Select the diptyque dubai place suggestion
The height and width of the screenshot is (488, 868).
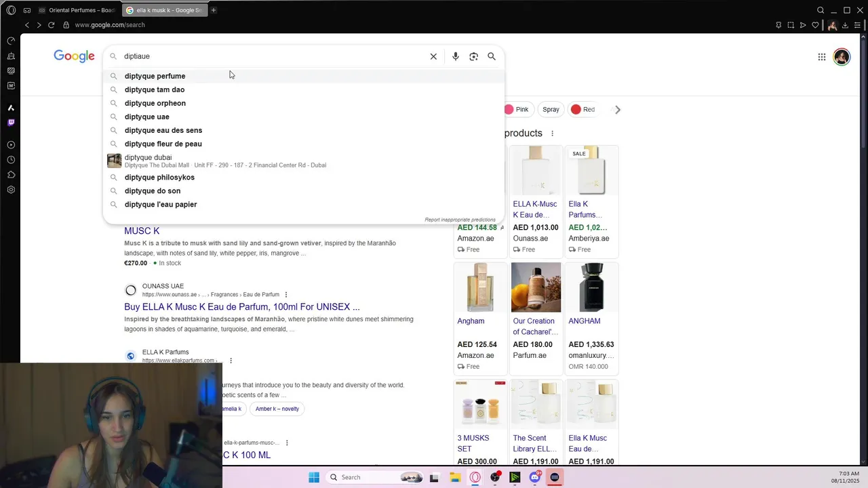[x=304, y=161]
